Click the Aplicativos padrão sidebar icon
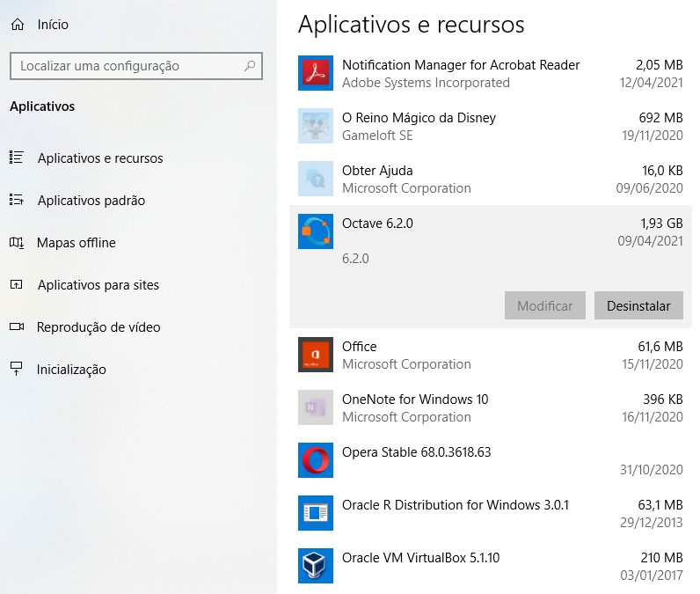700x594 pixels. tap(17, 200)
